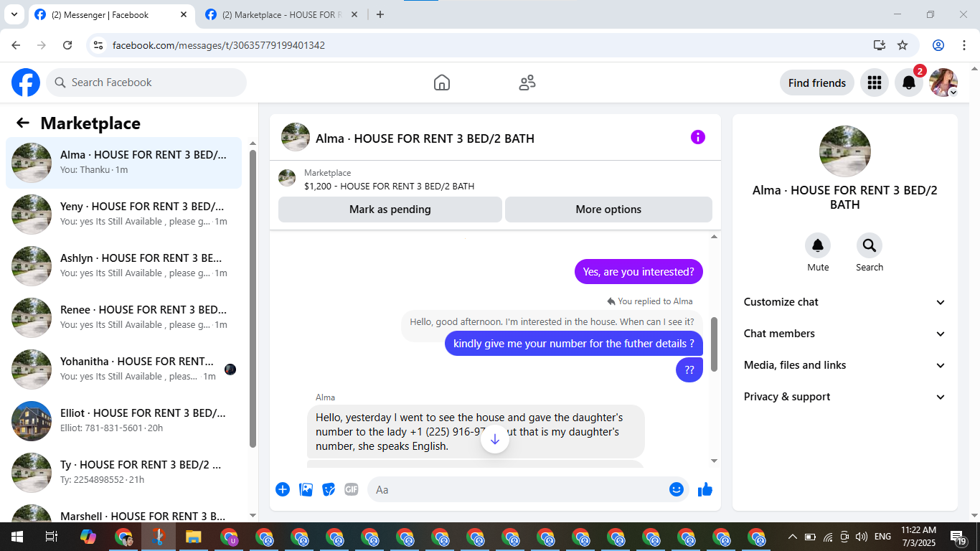Click the large listing thumbnail in right panel
Image resolution: width=980 pixels, height=551 pixels.
click(845, 151)
